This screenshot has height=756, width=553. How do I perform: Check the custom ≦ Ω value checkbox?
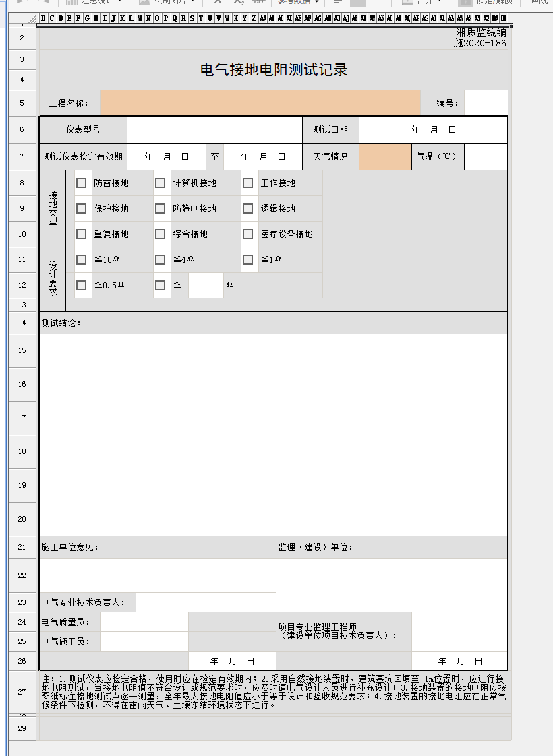click(x=161, y=286)
